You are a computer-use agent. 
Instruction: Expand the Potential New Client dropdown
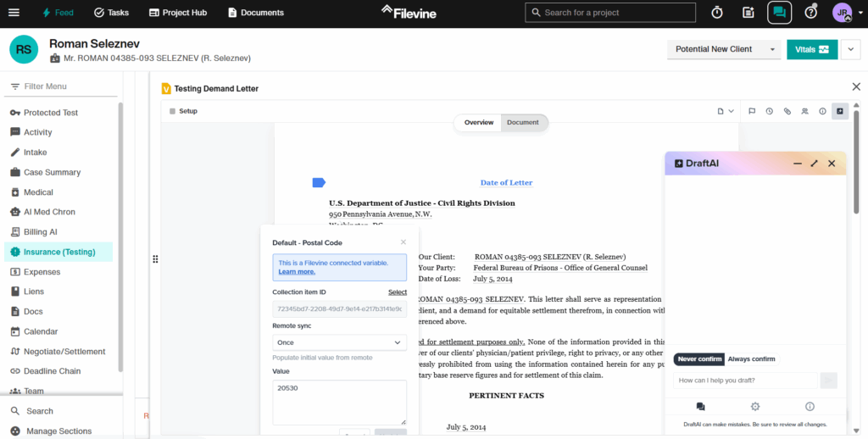(x=723, y=49)
